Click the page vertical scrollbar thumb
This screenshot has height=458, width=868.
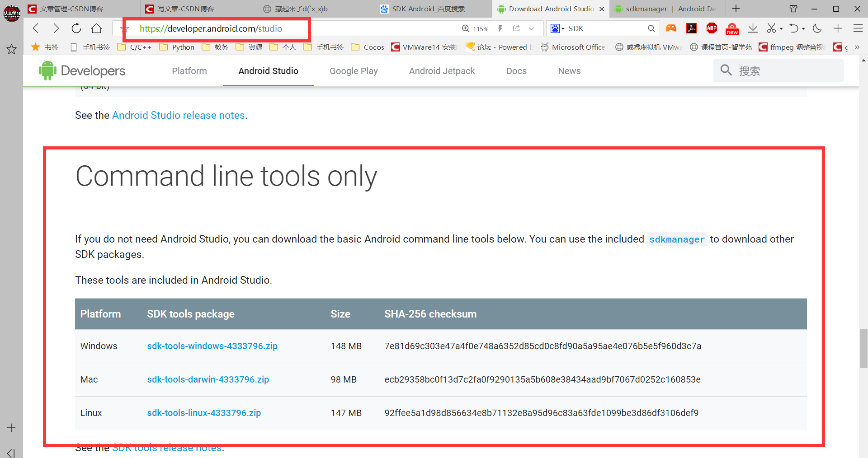click(x=863, y=348)
